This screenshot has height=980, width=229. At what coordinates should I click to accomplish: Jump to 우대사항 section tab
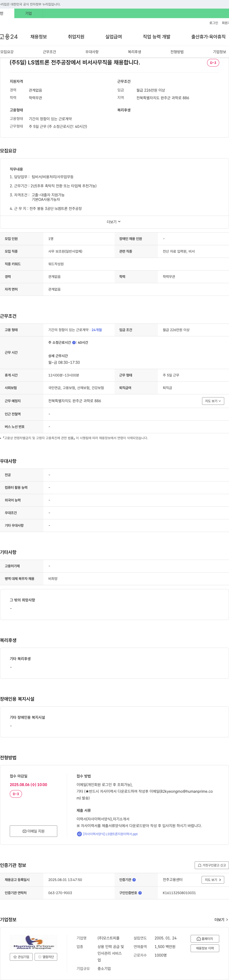click(92, 52)
